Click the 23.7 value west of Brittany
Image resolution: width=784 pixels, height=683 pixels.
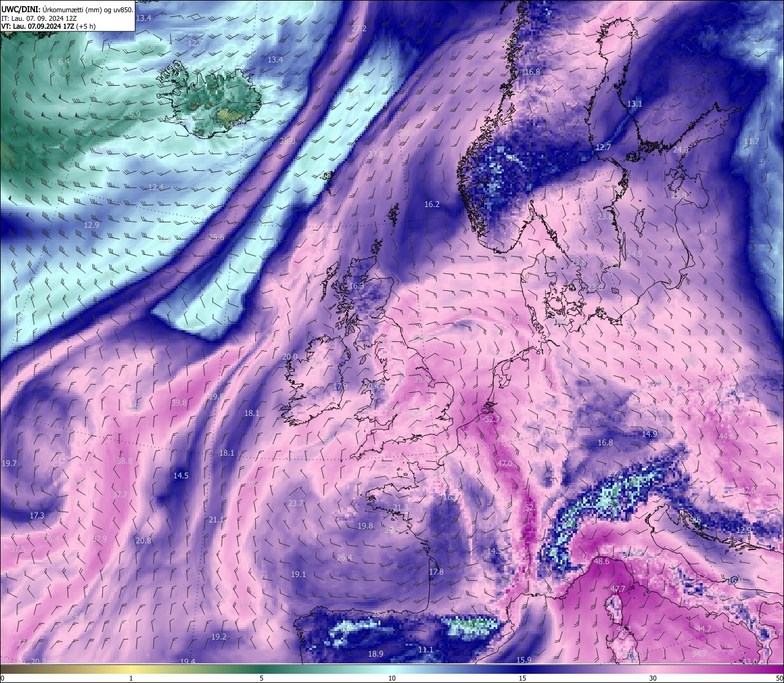tap(295, 503)
